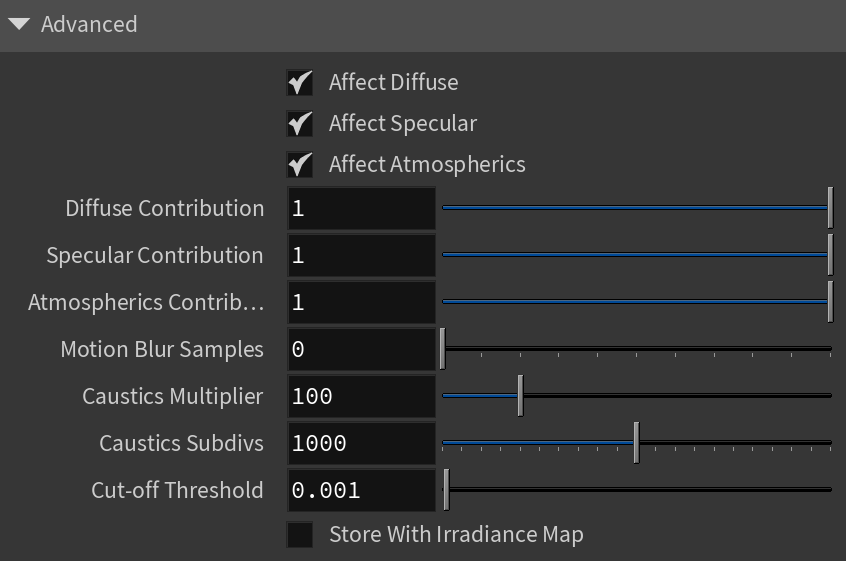Focus the Caustics Multiplier input showing 100

361,396
